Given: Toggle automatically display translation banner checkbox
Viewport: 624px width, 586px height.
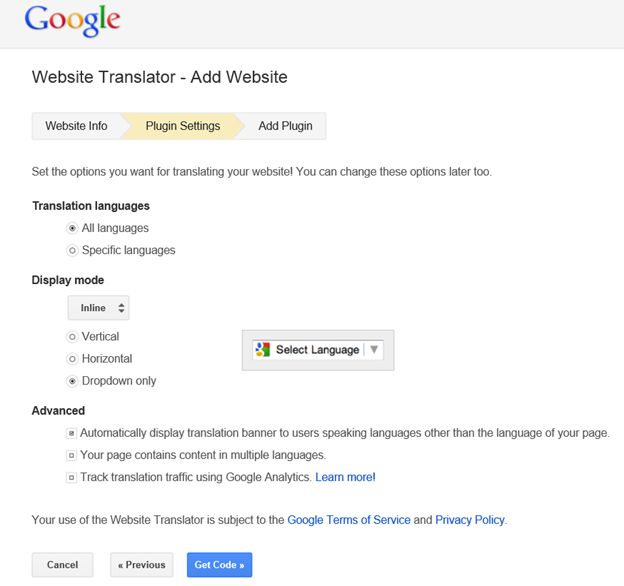Looking at the screenshot, I should coord(71,433).
